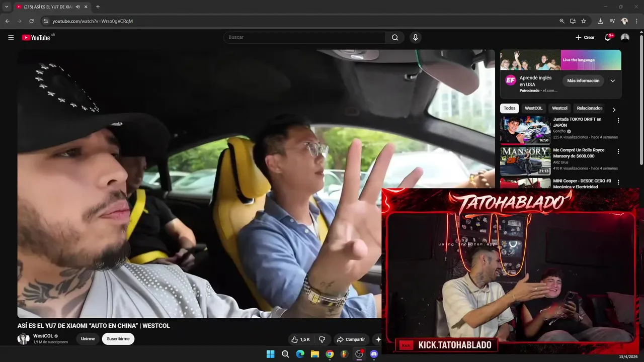
Task: Open options for MINI Cooper video
Action: (618, 182)
